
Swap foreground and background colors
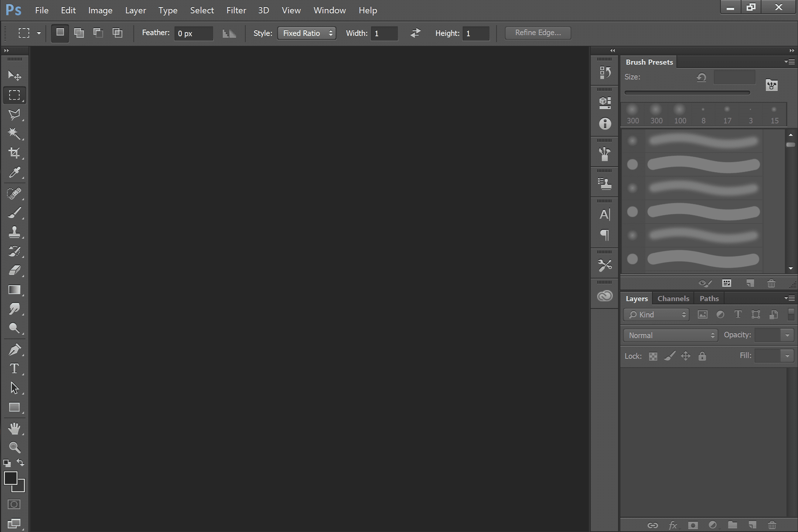(x=21, y=463)
